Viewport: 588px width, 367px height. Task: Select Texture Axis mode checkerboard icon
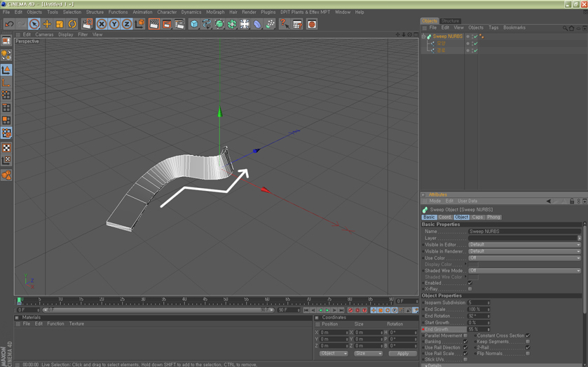coord(6,161)
